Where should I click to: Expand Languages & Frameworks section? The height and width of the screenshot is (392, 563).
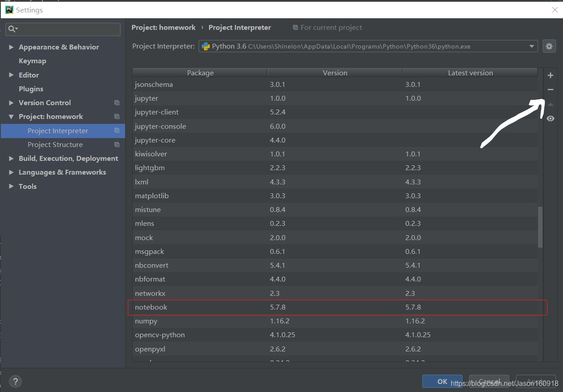11,172
